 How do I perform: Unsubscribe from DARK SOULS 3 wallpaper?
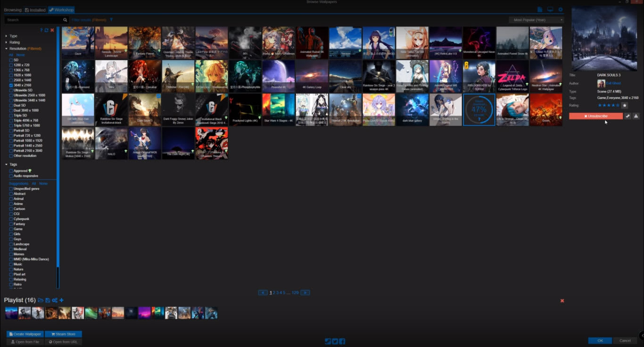coord(595,116)
